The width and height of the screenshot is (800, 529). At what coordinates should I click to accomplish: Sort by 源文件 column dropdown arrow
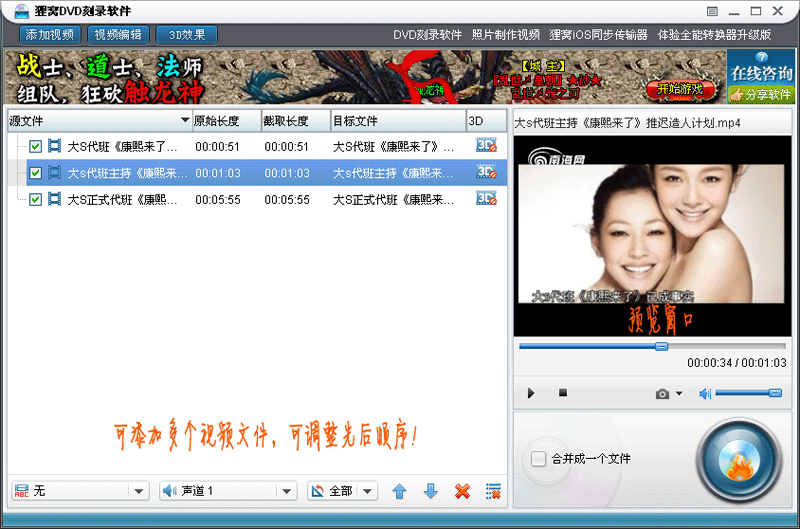185,120
